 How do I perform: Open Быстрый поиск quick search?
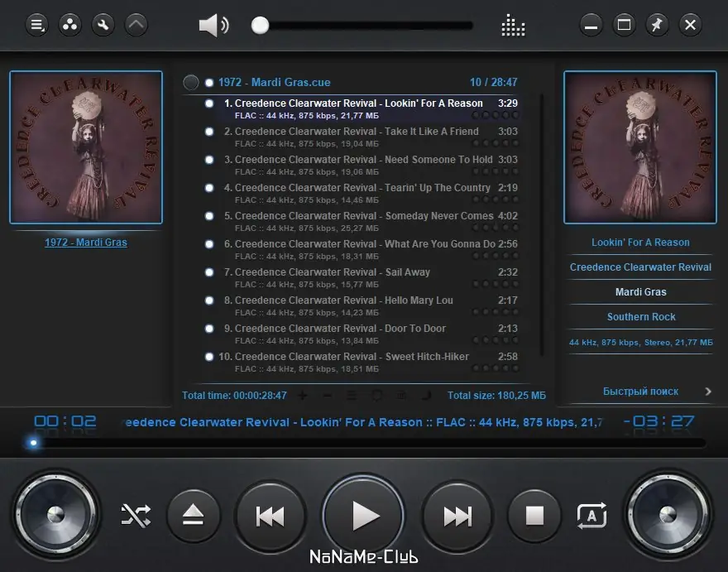[640, 392]
